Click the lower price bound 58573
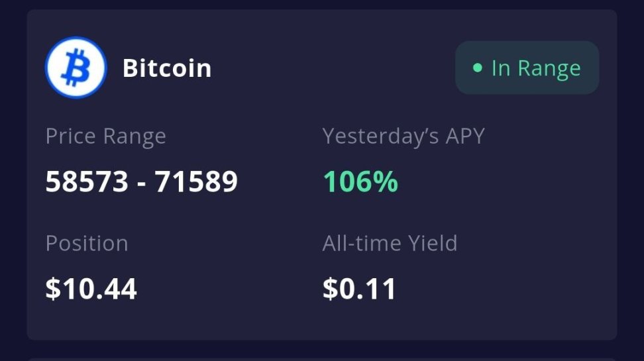 (x=86, y=181)
